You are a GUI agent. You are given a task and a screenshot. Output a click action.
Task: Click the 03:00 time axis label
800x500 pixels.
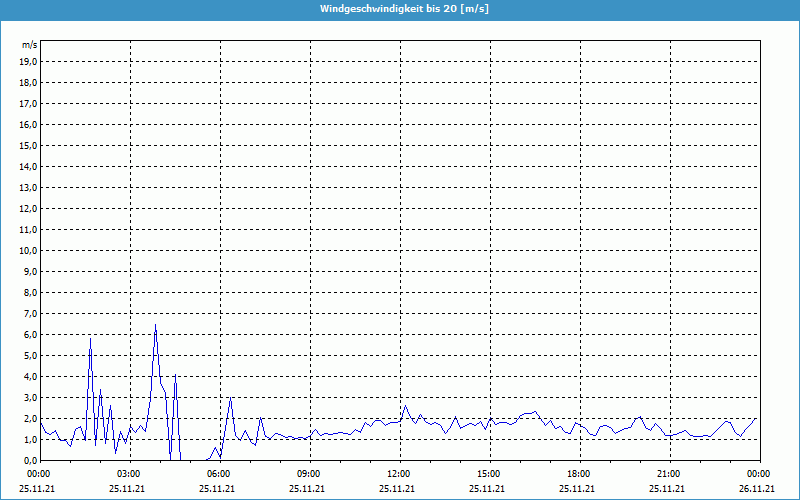pyautogui.click(x=127, y=473)
